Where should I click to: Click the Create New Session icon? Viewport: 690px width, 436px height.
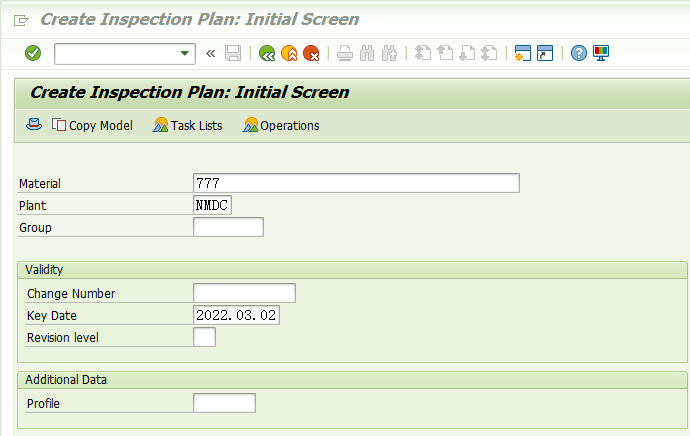523,53
